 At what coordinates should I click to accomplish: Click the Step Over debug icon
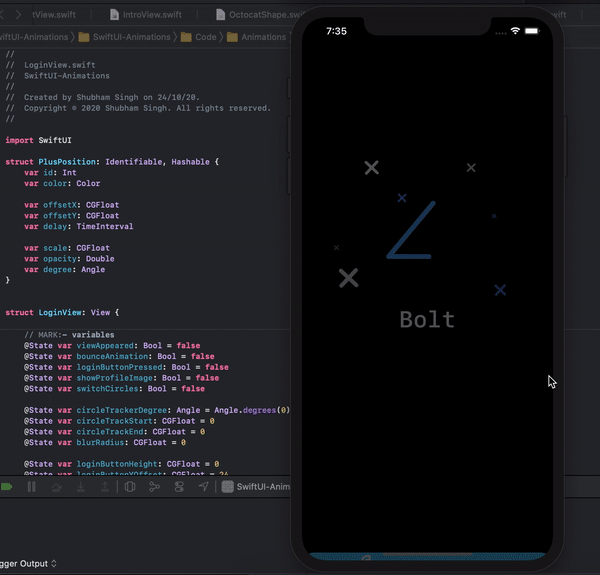tap(56, 487)
